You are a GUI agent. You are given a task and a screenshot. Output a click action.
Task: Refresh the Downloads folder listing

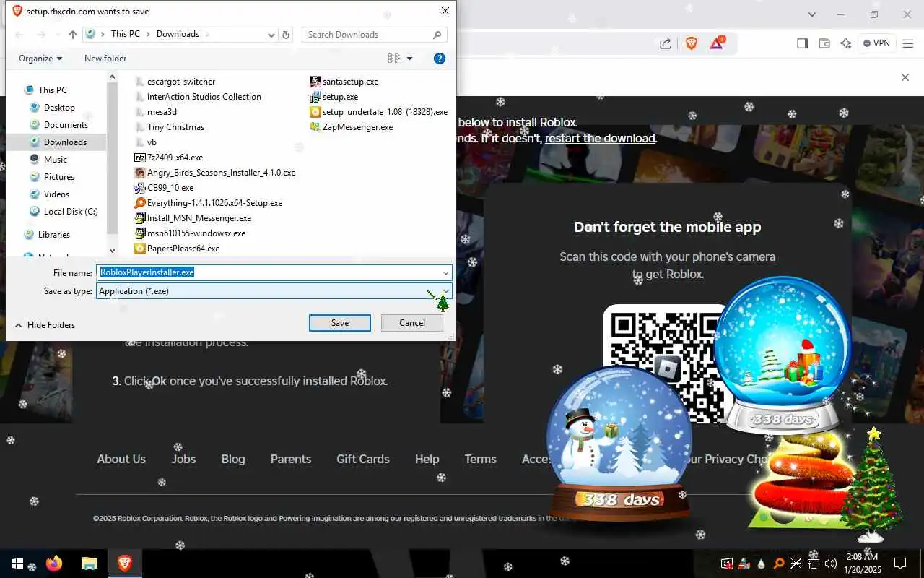point(286,35)
